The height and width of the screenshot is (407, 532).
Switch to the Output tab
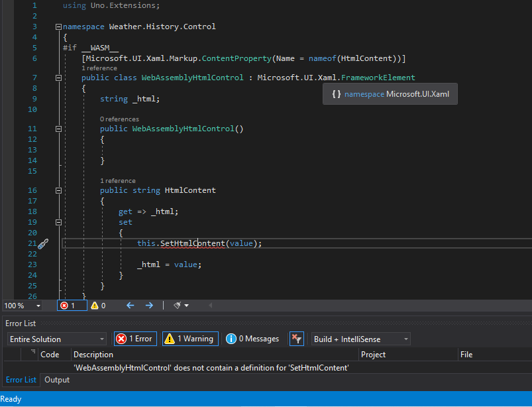pos(56,380)
